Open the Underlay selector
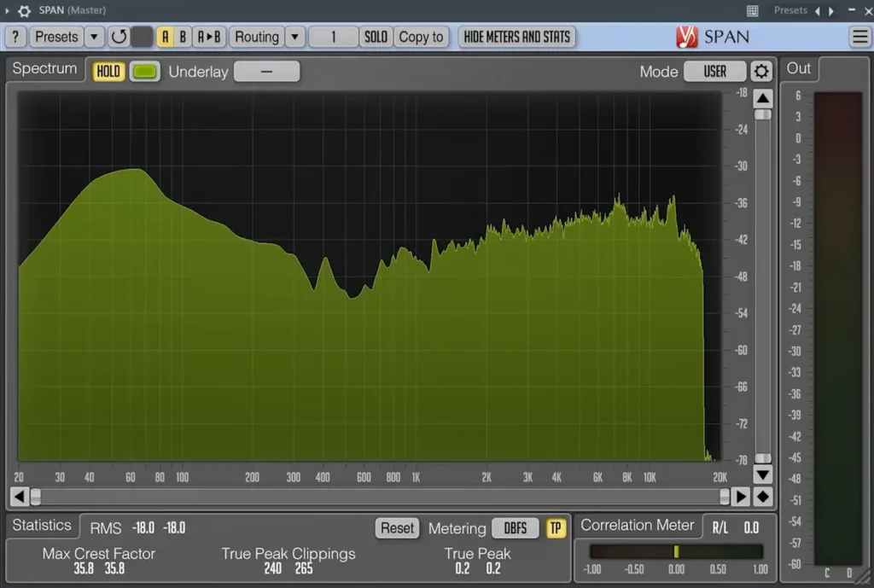Viewport: 874px width, 588px height. pos(267,72)
